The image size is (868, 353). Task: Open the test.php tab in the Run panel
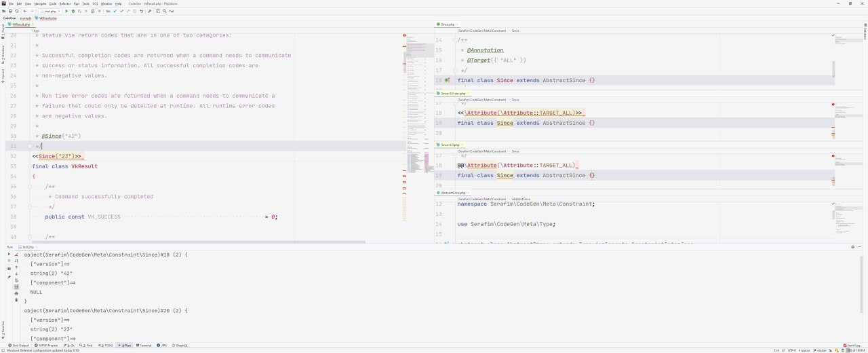(28, 247)
